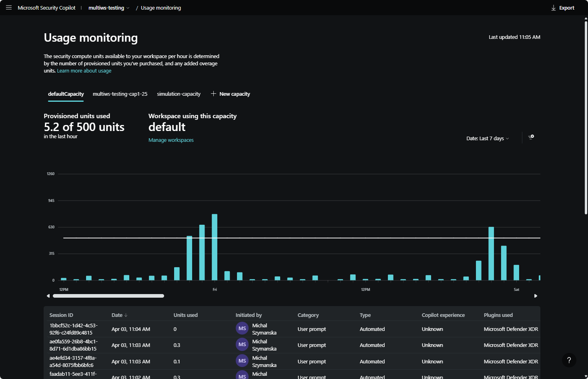Click the Sat axis label
The height and width of the screenshot is (379, 588).
516,289
